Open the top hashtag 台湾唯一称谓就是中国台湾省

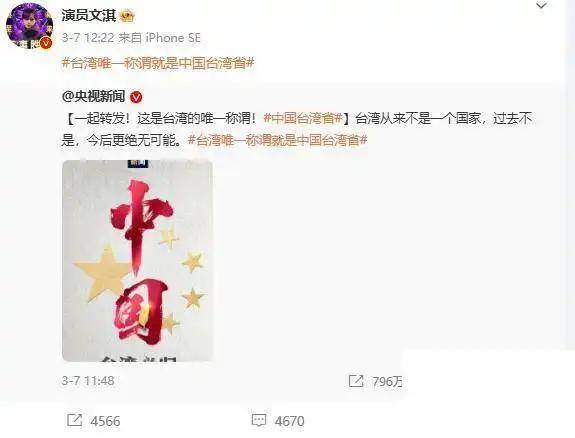click(158, 63)
